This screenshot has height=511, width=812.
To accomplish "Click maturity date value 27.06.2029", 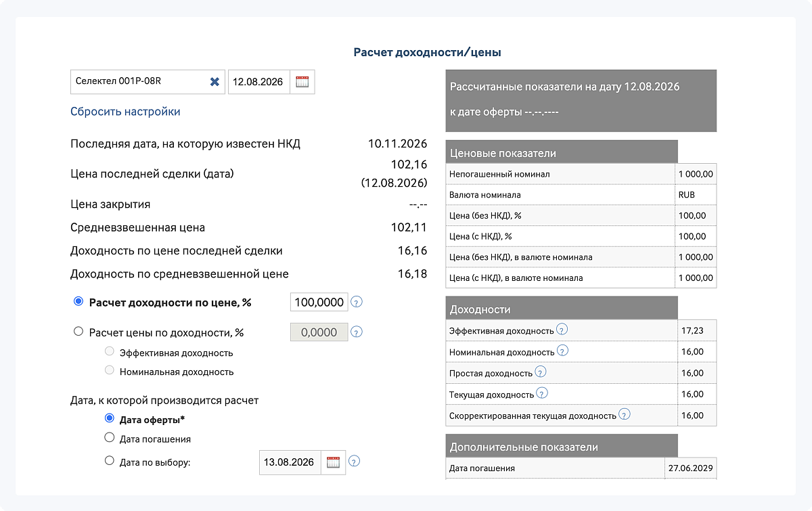I will coord(691,468).
